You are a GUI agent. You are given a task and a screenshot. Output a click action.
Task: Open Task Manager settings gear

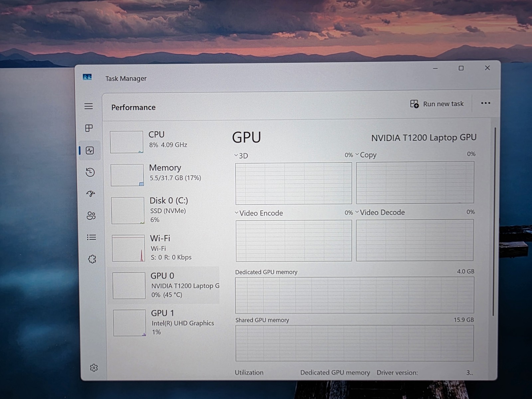94,367
